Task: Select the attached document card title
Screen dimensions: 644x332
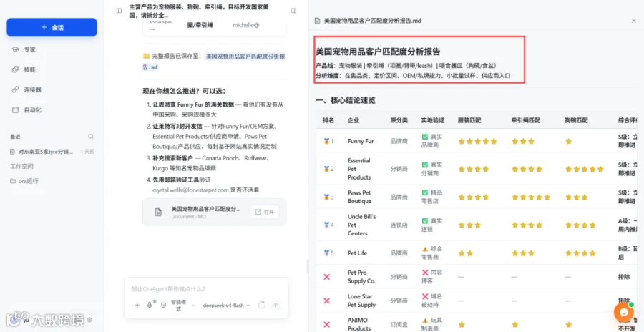Action: point(206,209)
